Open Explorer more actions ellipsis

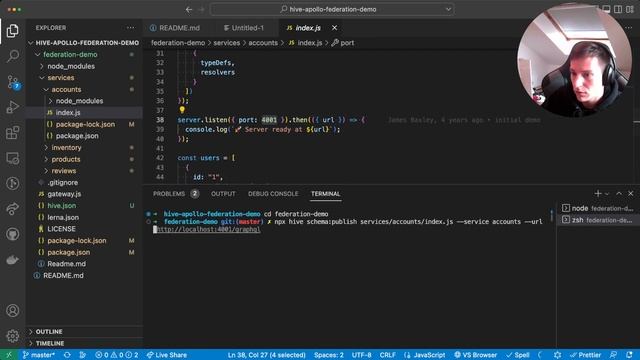pos(131,28)
